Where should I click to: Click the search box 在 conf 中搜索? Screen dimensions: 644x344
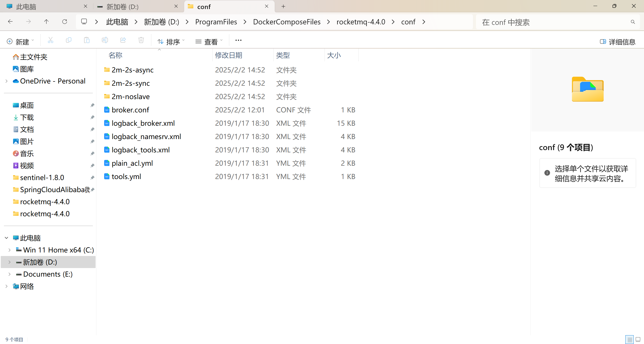click(553, 22)
